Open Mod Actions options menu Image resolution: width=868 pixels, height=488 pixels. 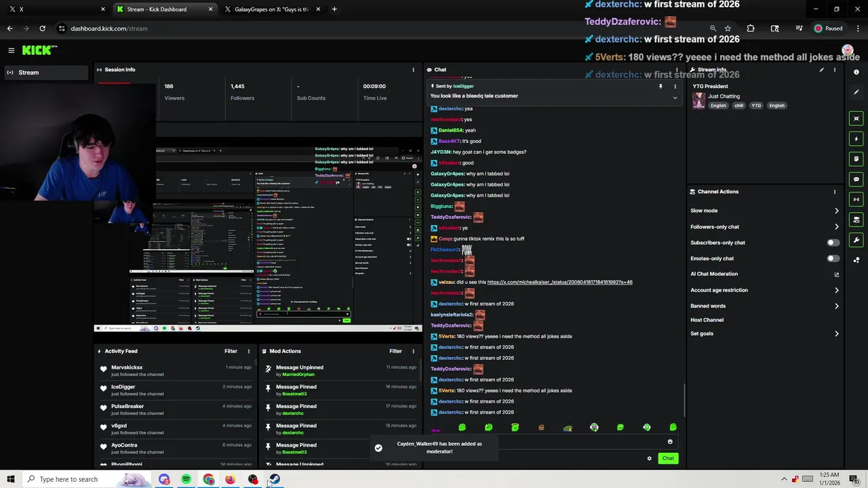pyautogui.click(x=413, y=351)
